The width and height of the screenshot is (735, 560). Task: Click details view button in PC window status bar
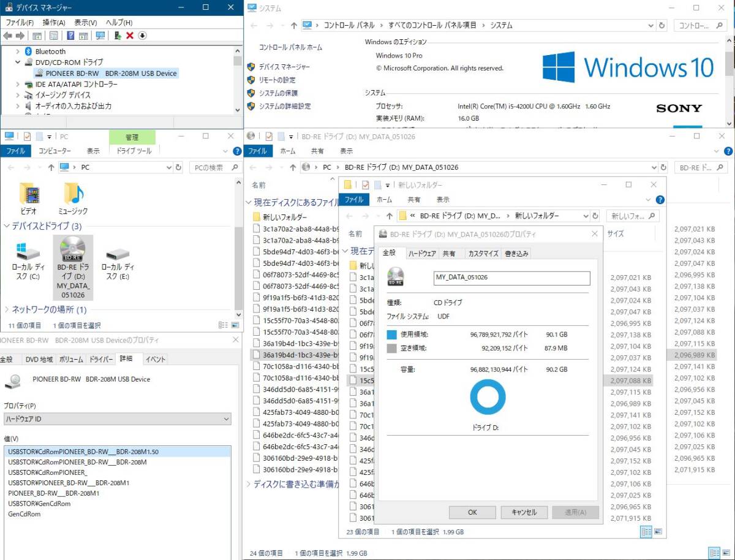[223, 325]
